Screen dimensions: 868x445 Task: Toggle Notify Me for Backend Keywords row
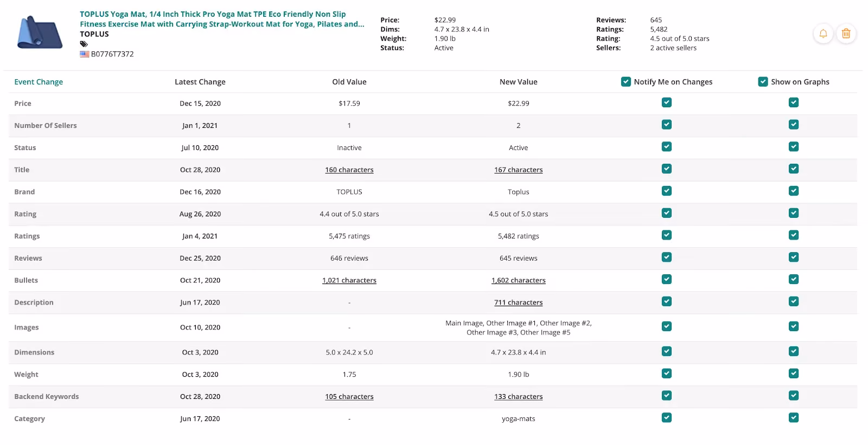667,396
